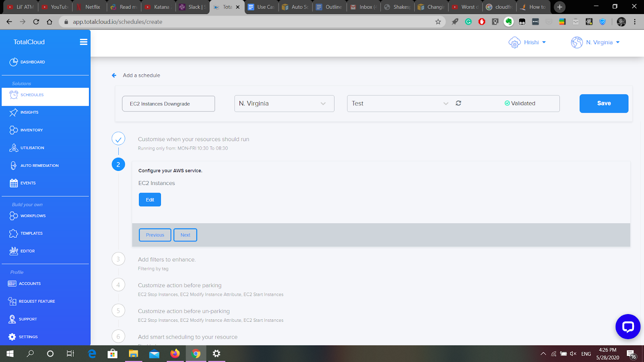
Task: Click 'Running only from: MON-FRI' text
Action: click(183, 148)
